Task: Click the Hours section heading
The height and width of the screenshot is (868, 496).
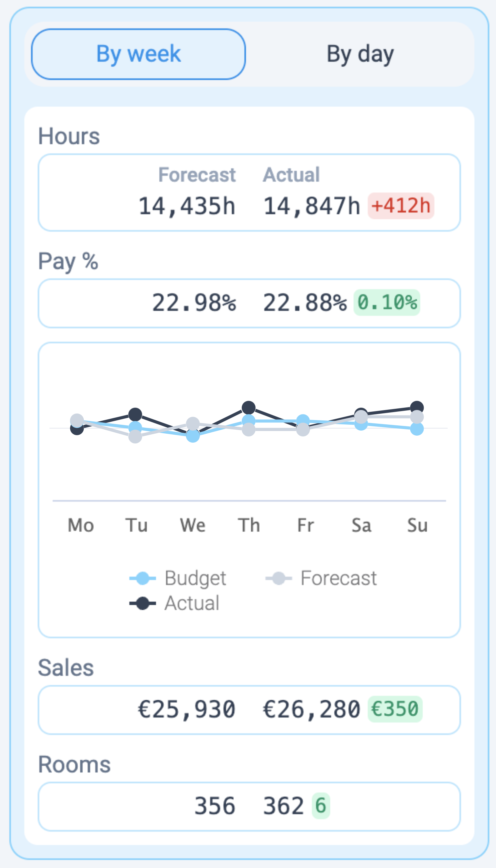Action: 69,136
